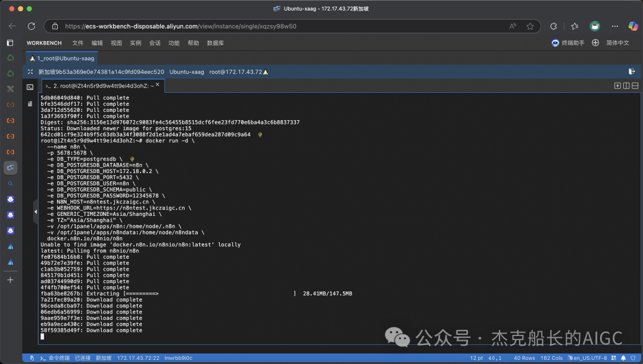Click hint bulb beside DB_TYPE=postgresdb
The height and width of the screenshot is (364, 643).
click(x=132, y=159)
